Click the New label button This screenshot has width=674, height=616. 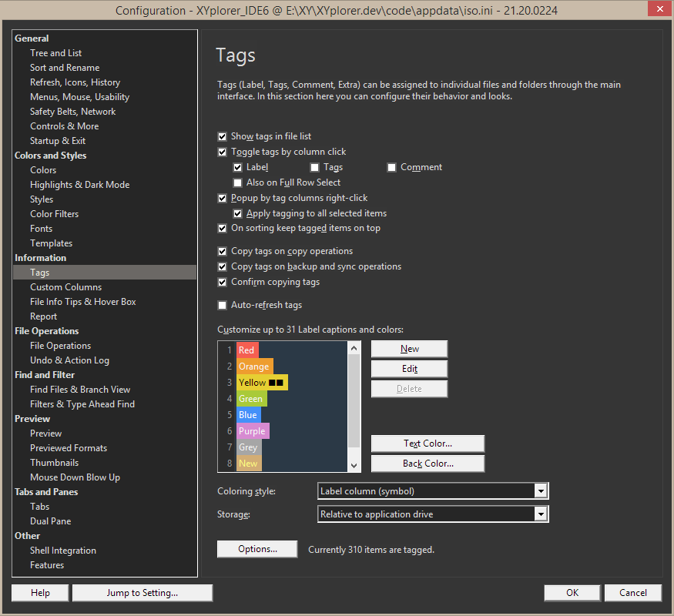pyautogui.click(x=409, y=349)
